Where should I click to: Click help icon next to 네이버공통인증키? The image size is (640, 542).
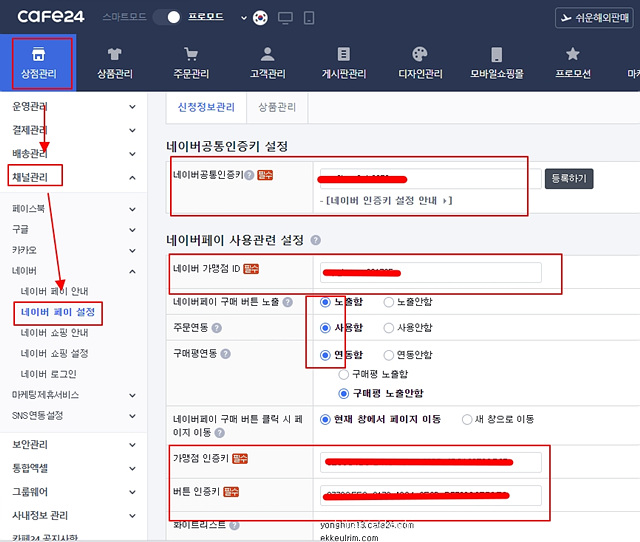tap(249, 175)
